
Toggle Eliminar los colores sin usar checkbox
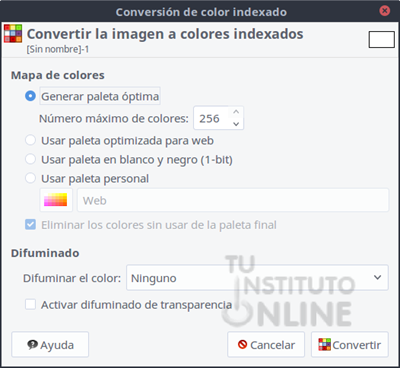30,225
